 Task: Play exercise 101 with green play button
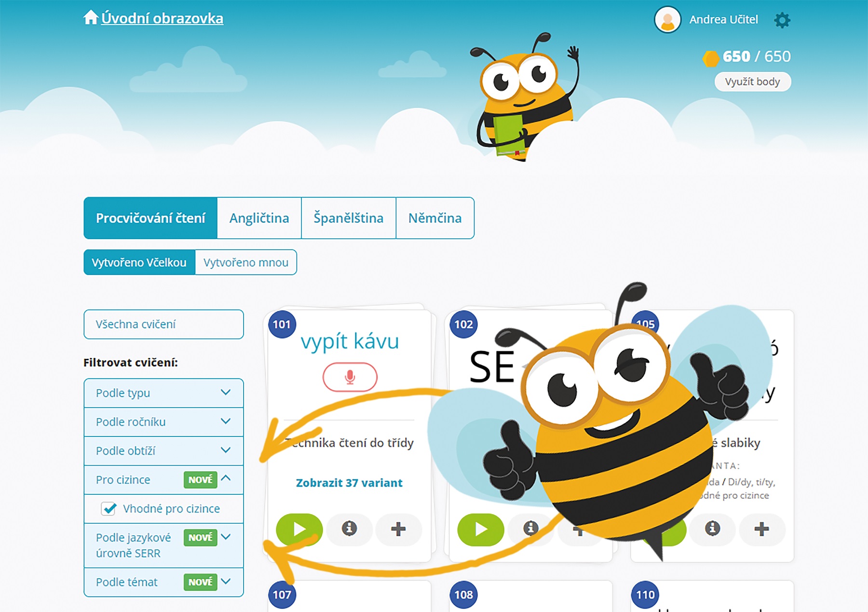click(x=299, y=529)
